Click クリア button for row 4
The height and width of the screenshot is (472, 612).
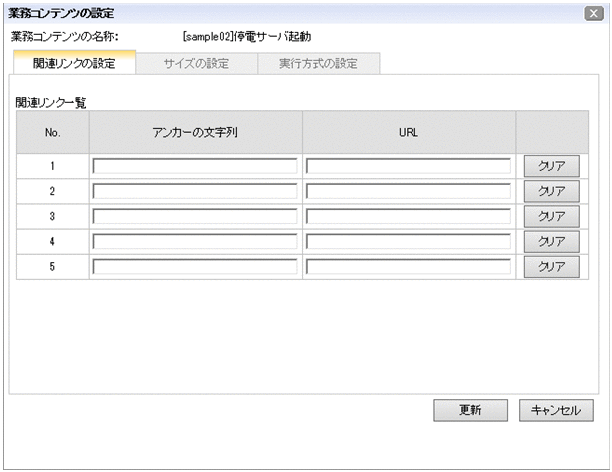pyautogui.click(x=552, y=241)
